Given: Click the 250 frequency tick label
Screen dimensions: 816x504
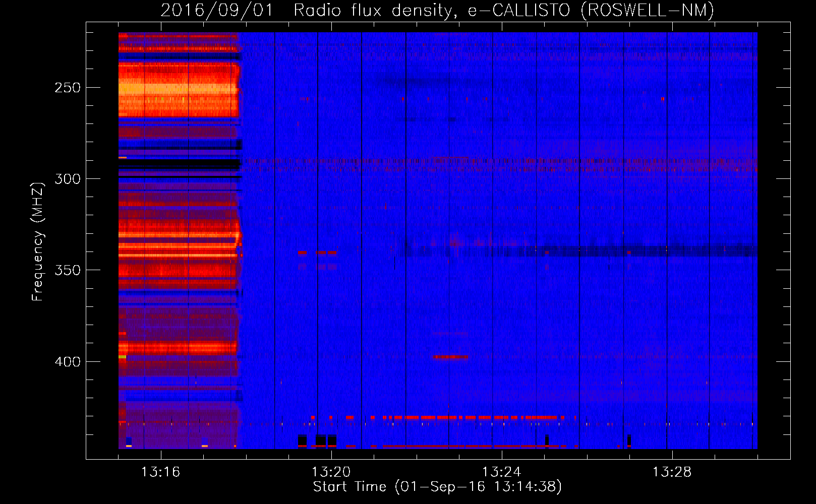Looking at the screenshot, I should click(x=68, y=88).
